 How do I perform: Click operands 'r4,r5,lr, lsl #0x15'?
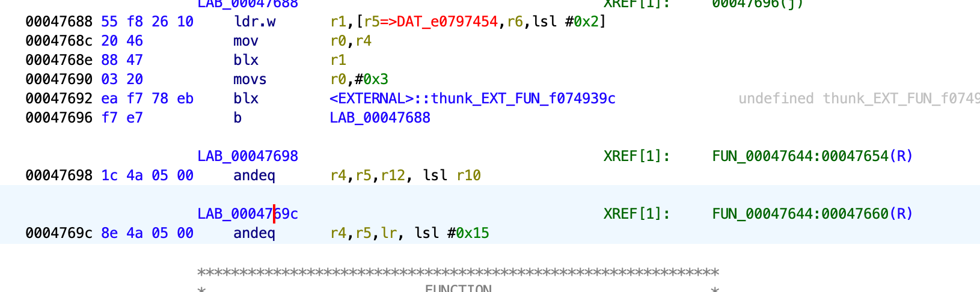pyautogui.click(x=410, y=233)
